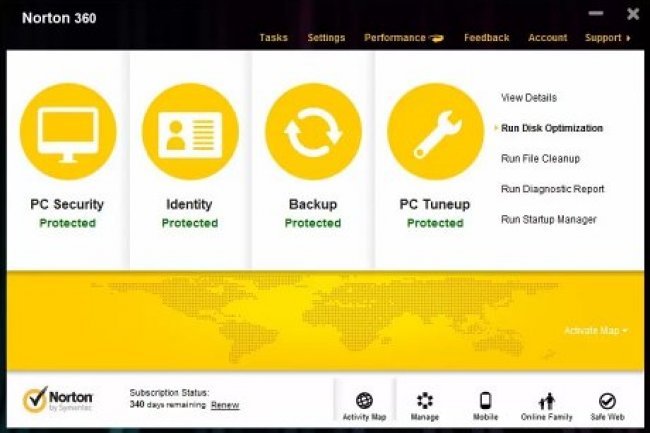
Task: Run Disk Optimization
Action: 551,128
